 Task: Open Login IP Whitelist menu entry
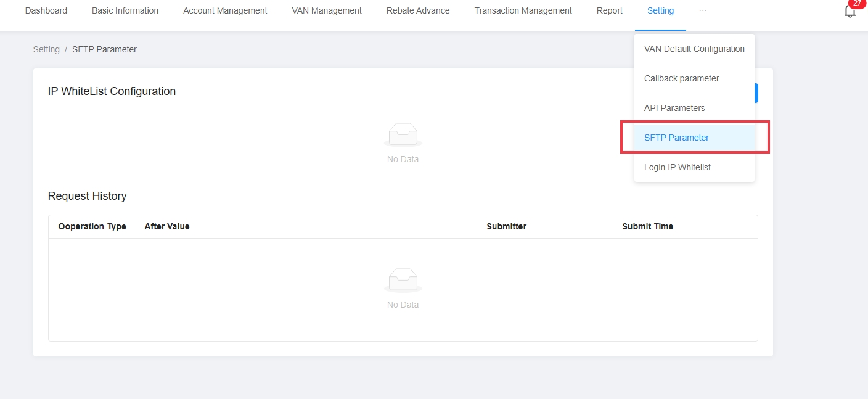tap(678, 167)
